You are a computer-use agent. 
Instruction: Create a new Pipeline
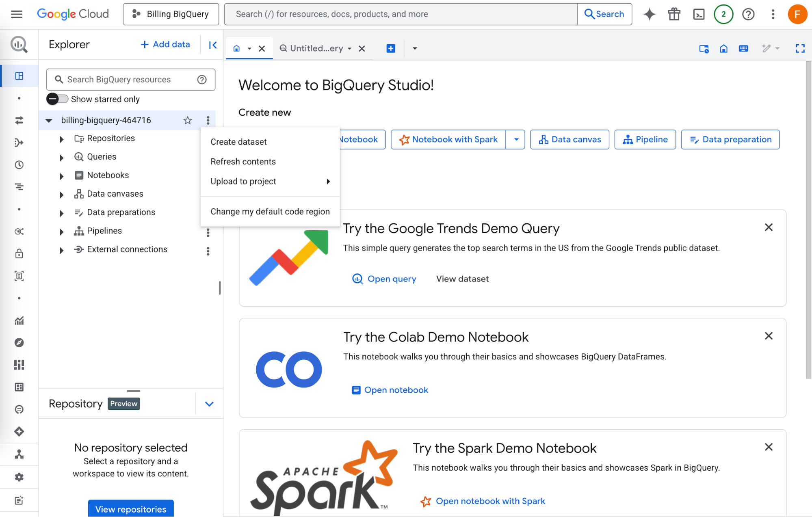(645, 140)
